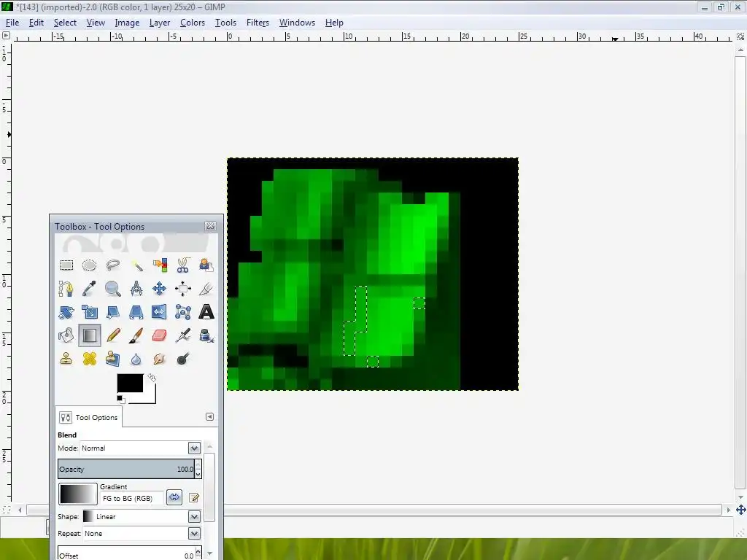Open the navigation preview at bottom-right
The image size is (747, 560).
click(741, 510)
